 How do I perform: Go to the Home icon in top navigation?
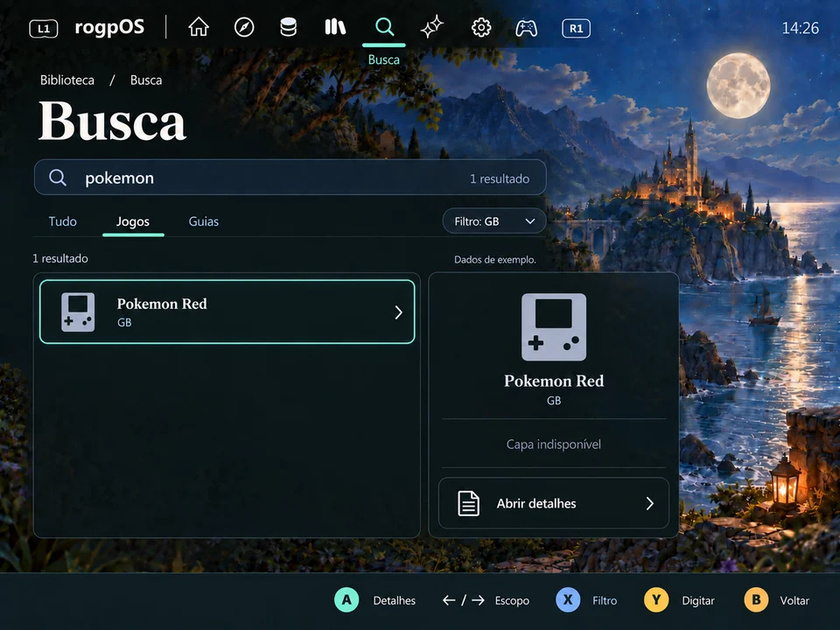[x=199, y=27]
